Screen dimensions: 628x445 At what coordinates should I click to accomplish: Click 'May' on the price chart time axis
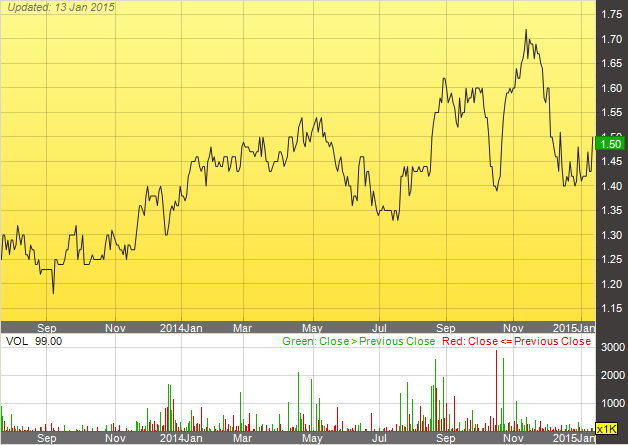[x=312, y=328]
